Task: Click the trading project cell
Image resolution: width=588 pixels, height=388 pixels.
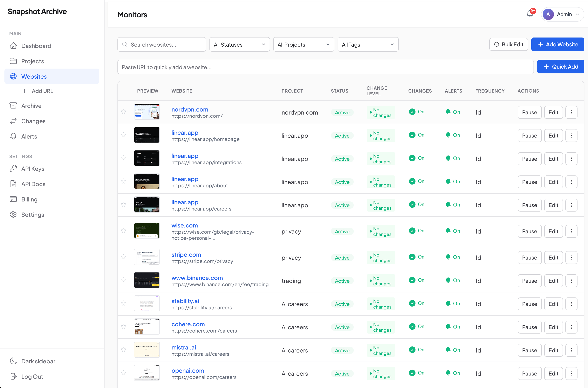Action: pyautogui.click(x=291, y=281)
